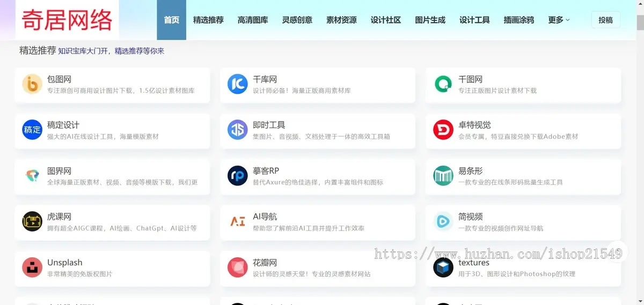Click description 非常精美的免版权图片
Image resolution: width=644 pixels, height=305 pixels.
click(80, 274)
